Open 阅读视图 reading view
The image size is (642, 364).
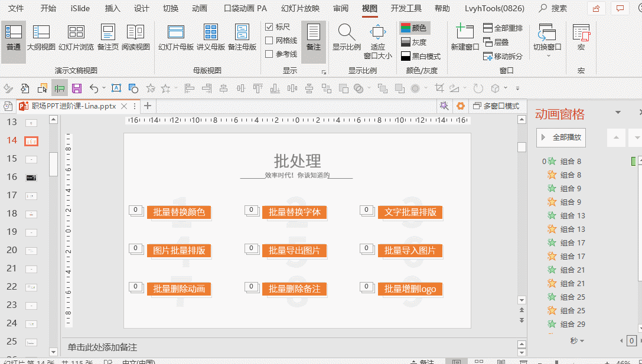(x=135, y=38)
